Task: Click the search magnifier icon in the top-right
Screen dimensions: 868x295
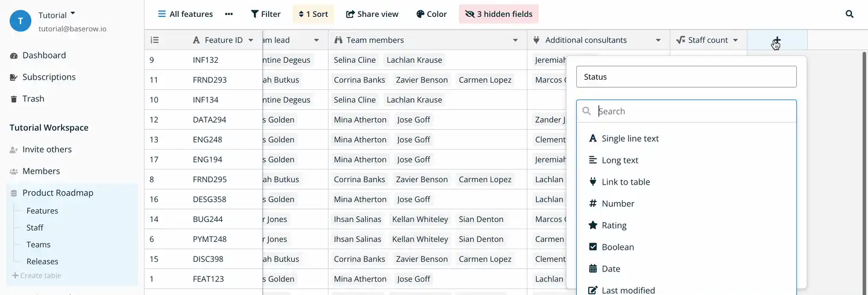Action: (x=849, y=14)
